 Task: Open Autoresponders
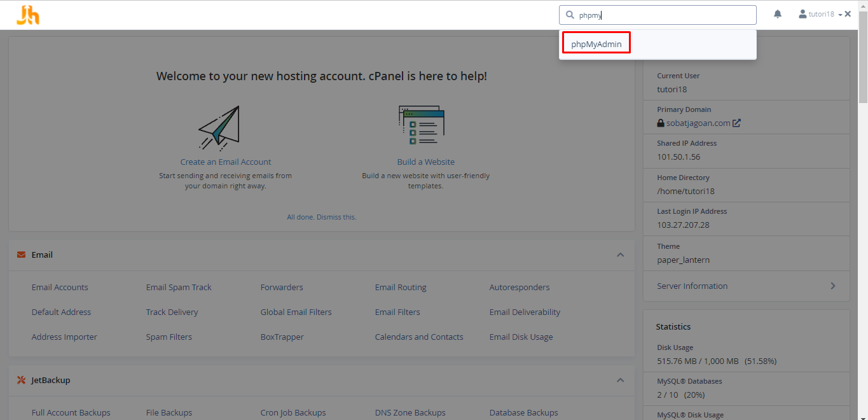520,287
